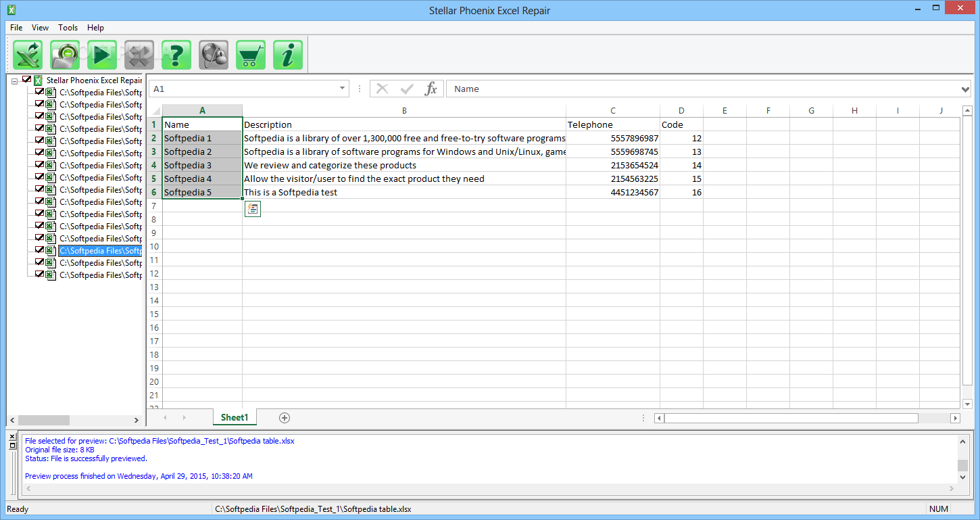Click row header 1

(155, 124)
